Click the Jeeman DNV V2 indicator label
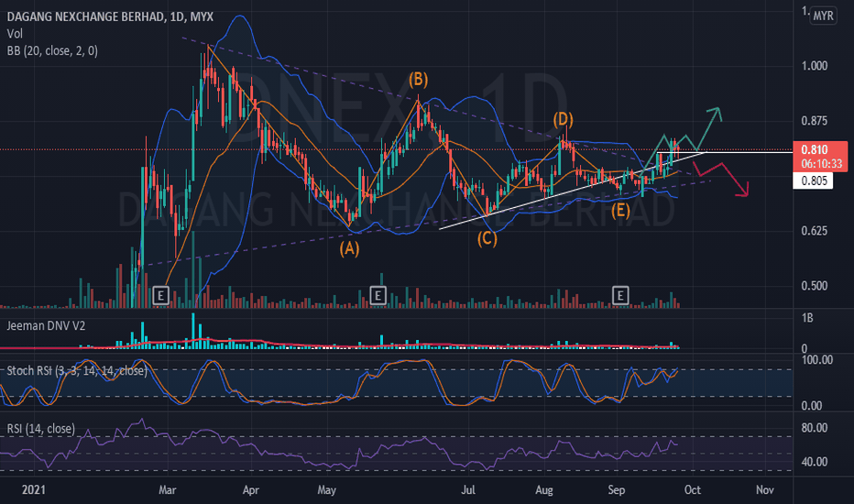854x504 pixels. point(47,326)
